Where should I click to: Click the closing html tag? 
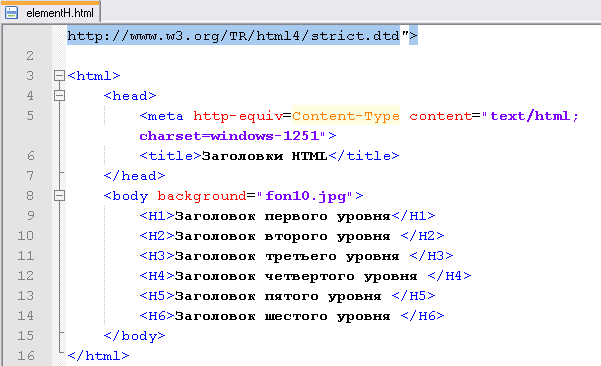tap(99, 356)
